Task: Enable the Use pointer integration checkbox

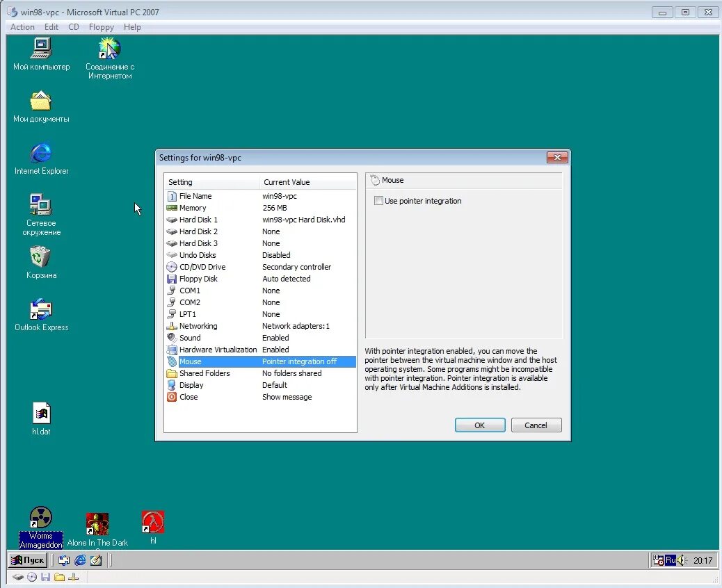Action: [x=379, y=200]
